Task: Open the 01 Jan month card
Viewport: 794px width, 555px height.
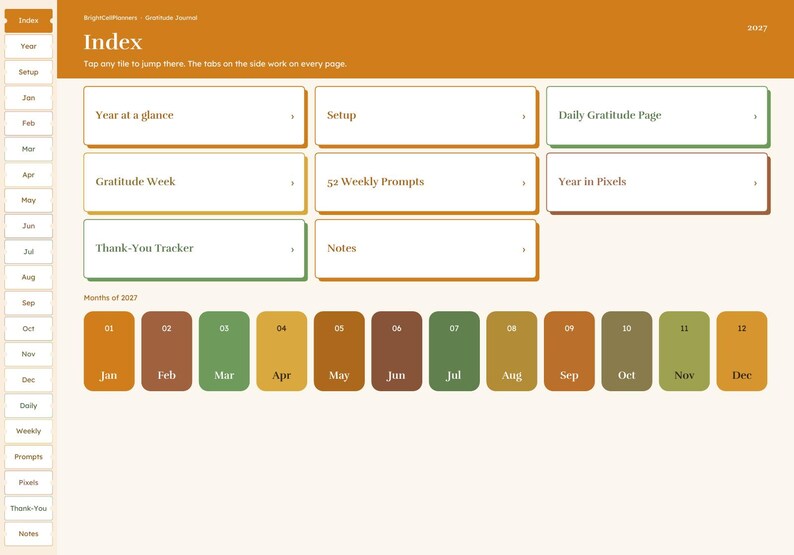Action: click(109, 351)
